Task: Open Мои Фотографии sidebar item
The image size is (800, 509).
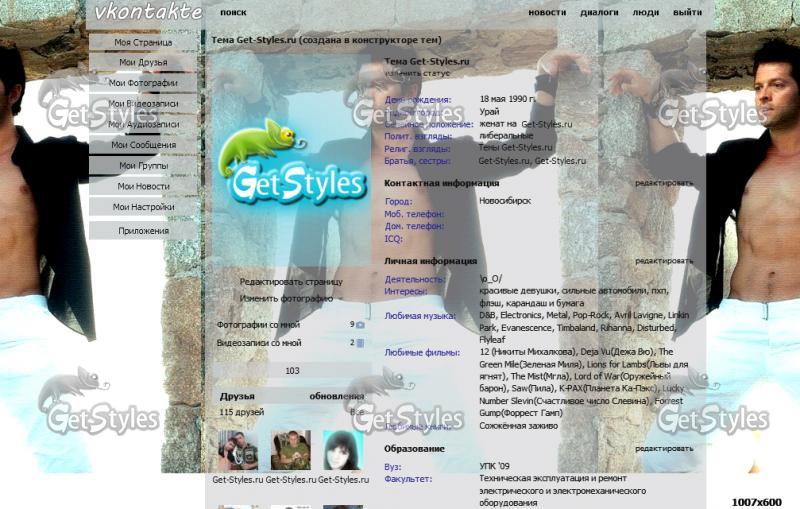Action: click(143, 84)
